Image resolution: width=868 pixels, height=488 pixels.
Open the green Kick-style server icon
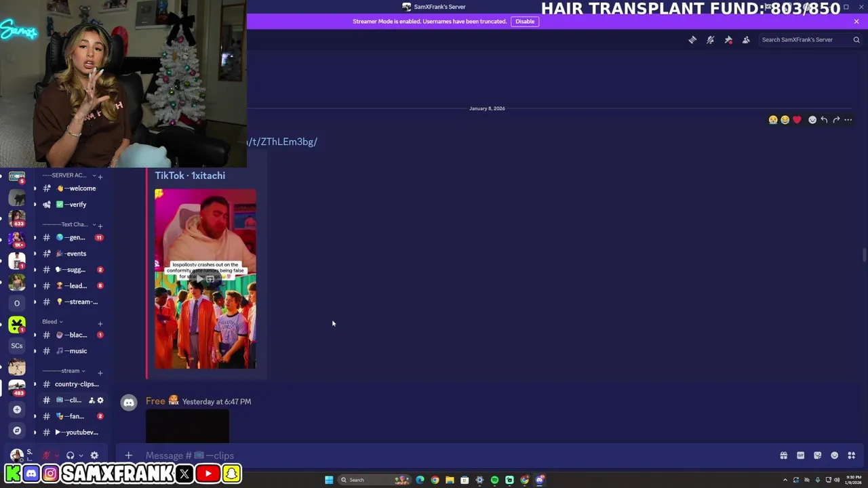pos(17,325)
